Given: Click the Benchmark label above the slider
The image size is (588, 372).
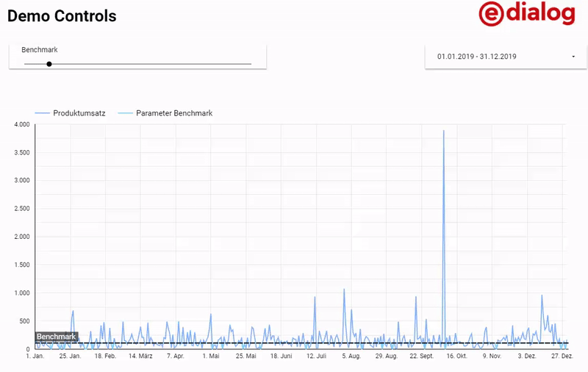Looking at the screenshot, I should (x=40, y=50).
